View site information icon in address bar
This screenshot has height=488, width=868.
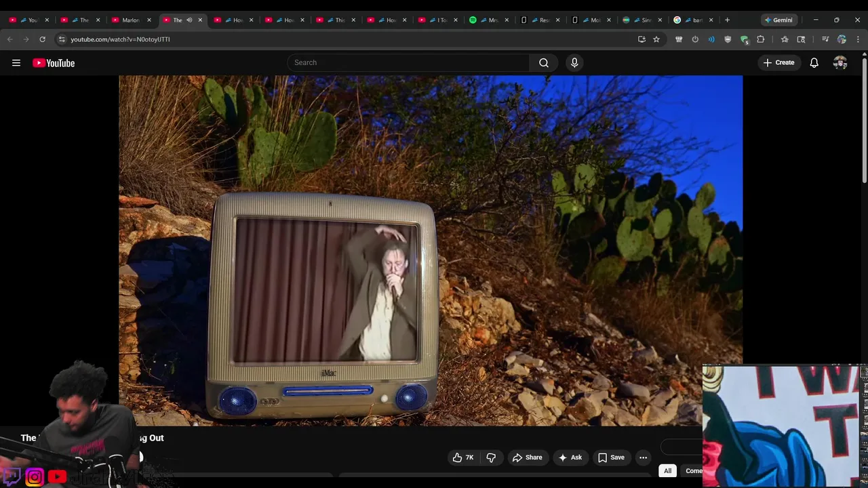62,39
